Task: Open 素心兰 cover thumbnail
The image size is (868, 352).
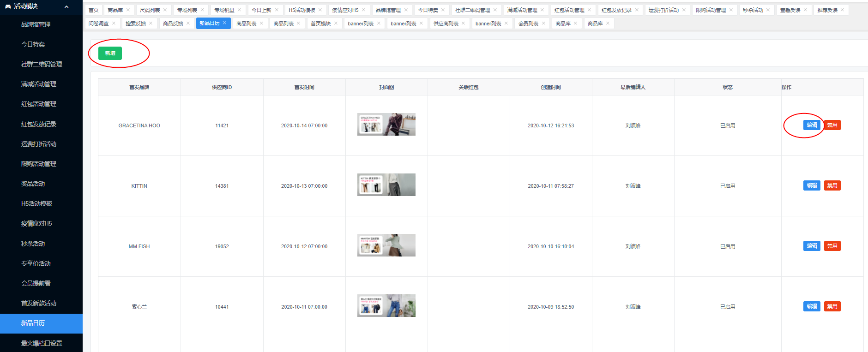Action: coord(386,305)
